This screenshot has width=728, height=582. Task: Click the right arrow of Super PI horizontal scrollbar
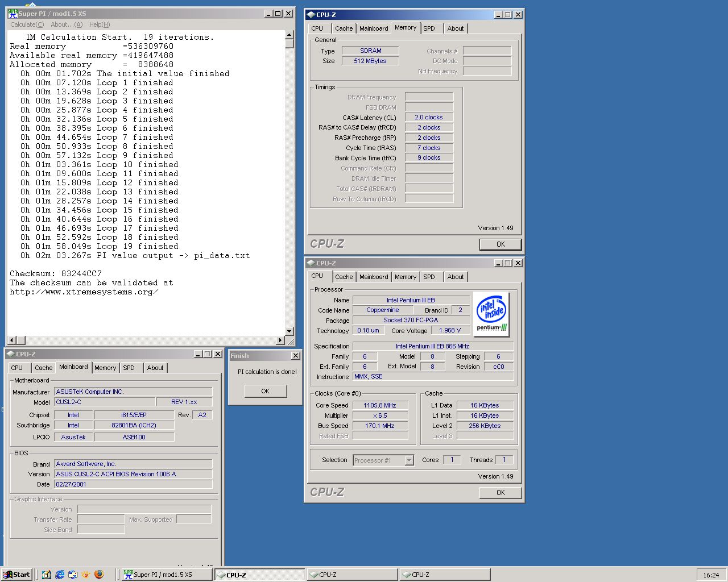tap(280, 340)
